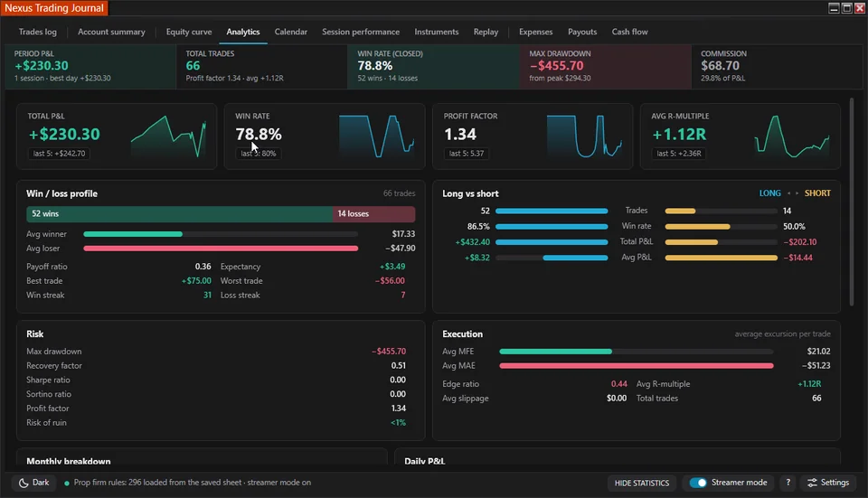868x498 pixels.
Task: Click the Total P&L sparkline chart
Action: pos(169,136)
